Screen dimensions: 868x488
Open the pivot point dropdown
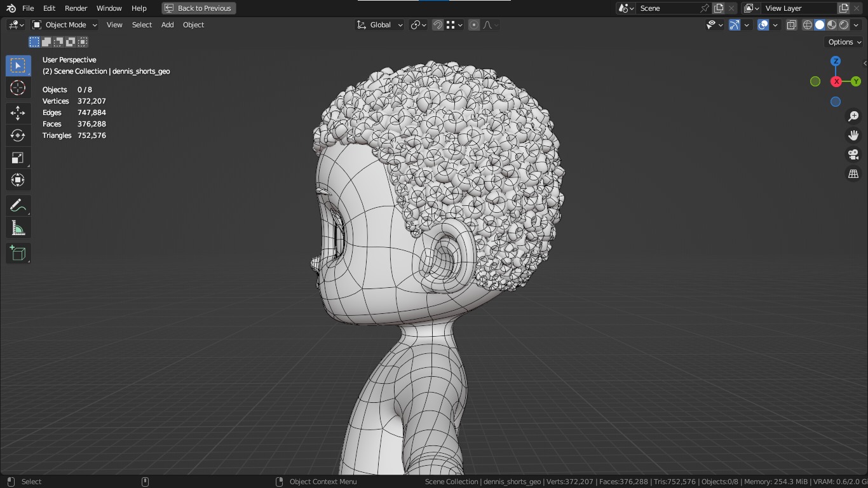click(x=418, y=25)
